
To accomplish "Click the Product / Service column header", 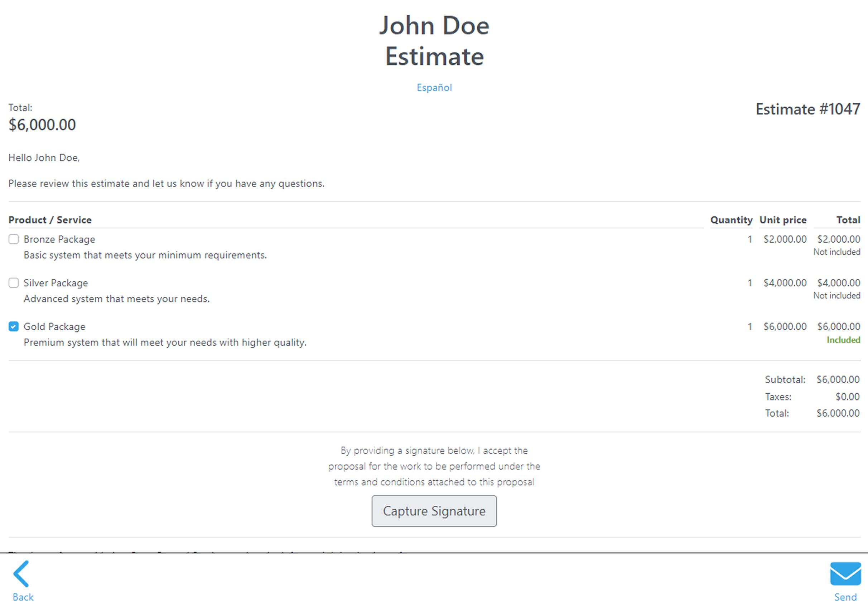I will (x=50, y=220).
